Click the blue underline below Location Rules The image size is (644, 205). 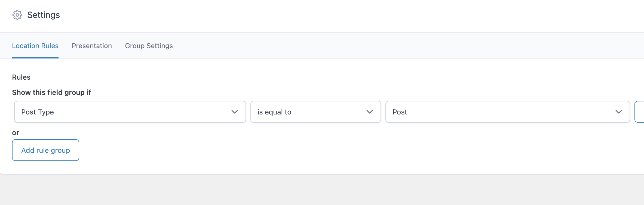(x=35, y=57)
